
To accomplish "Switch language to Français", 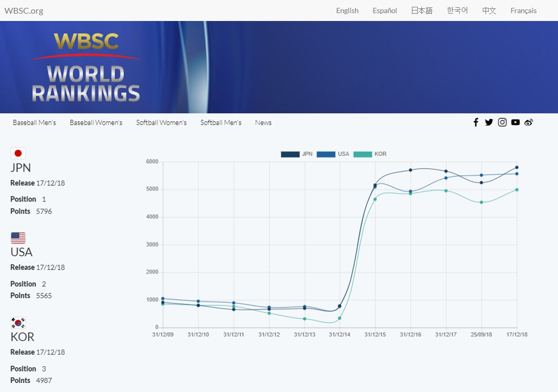I will (523, 10).
